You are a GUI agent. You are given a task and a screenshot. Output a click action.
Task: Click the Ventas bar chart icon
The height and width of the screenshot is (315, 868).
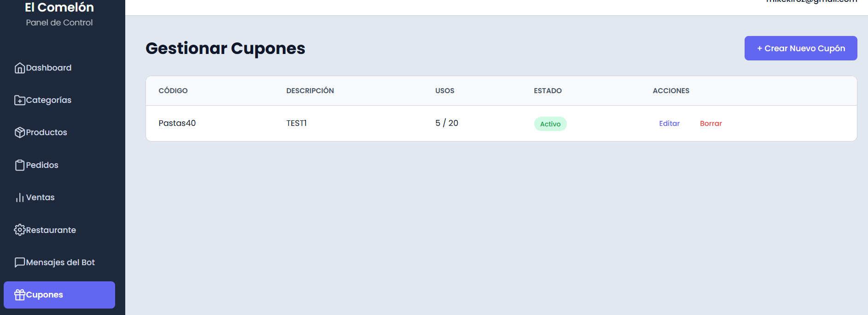pyautogui.click(x=19, y=198)
